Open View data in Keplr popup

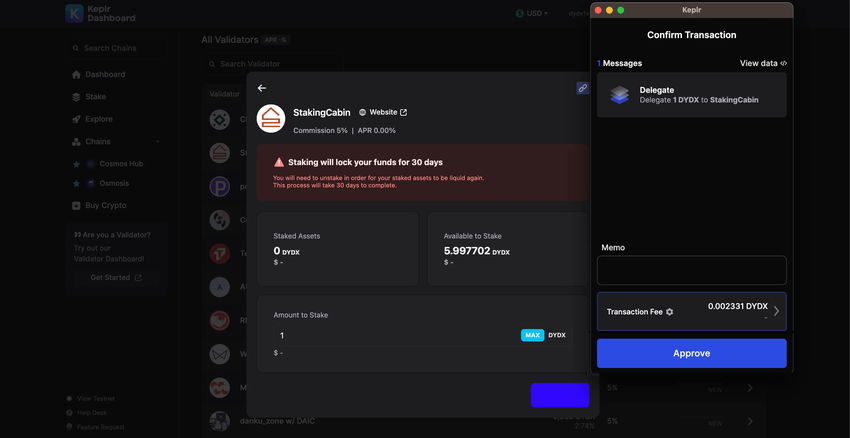pos(763,63)
